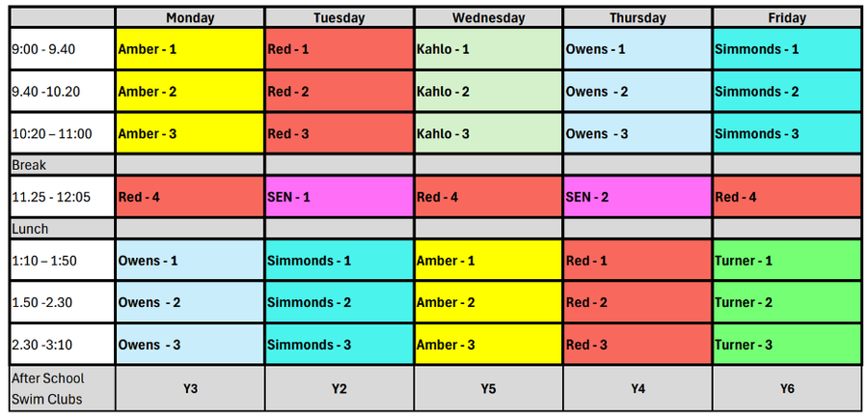Viewport: 868px width, 419px height.
Task: Select Kahlo - 3 cell on Wednesday
Action: pos(488,133)
